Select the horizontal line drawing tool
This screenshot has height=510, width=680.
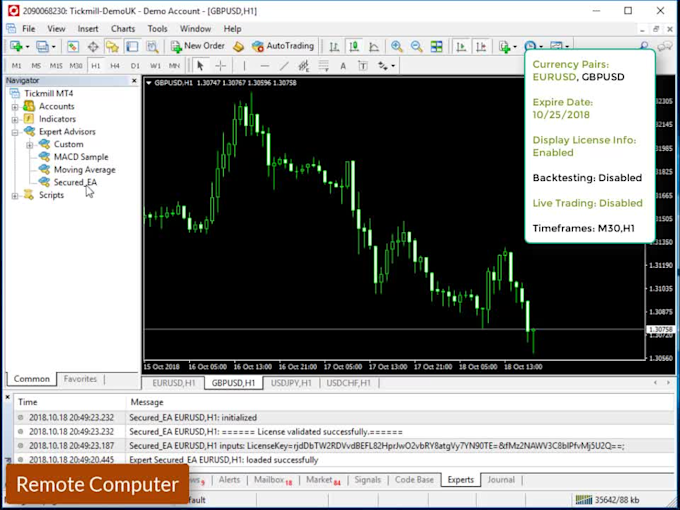click(x=265, y=66)
